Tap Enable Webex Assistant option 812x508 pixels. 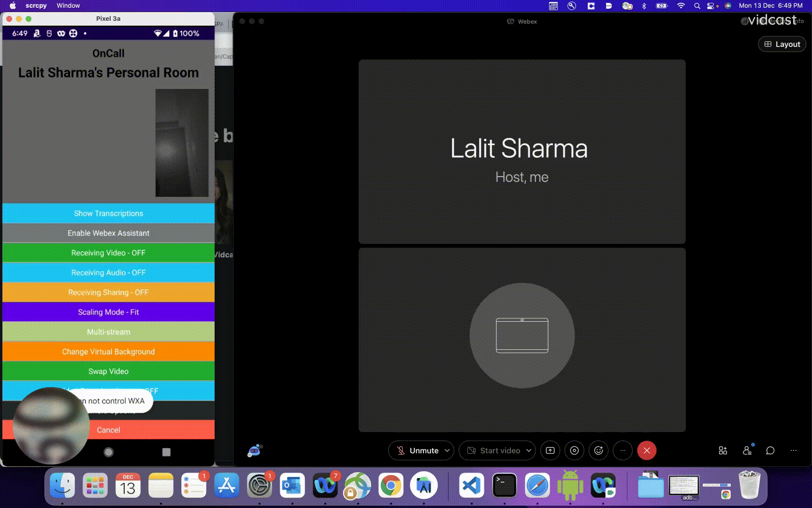pyautogui.click(x=108, y=233)
